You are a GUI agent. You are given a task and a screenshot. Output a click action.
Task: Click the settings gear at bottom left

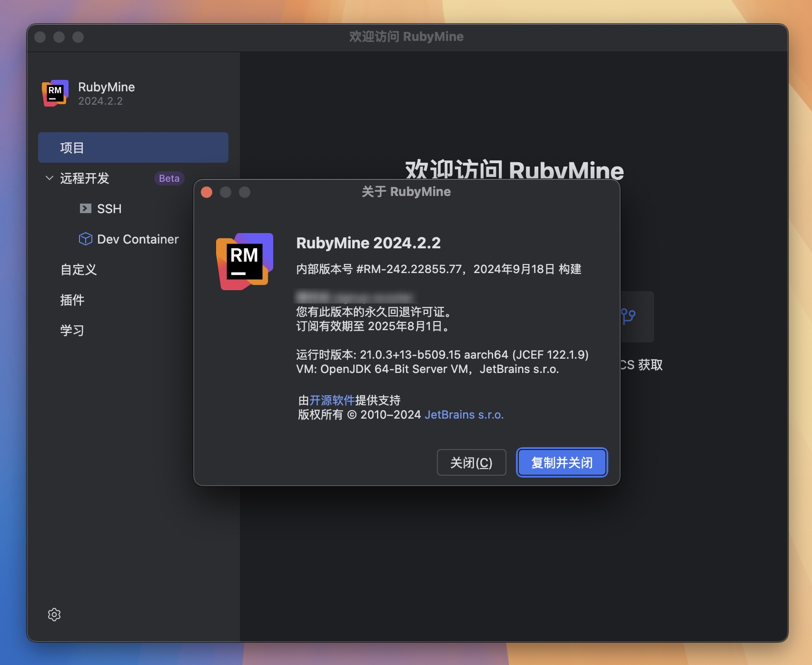tap(54, 615)
